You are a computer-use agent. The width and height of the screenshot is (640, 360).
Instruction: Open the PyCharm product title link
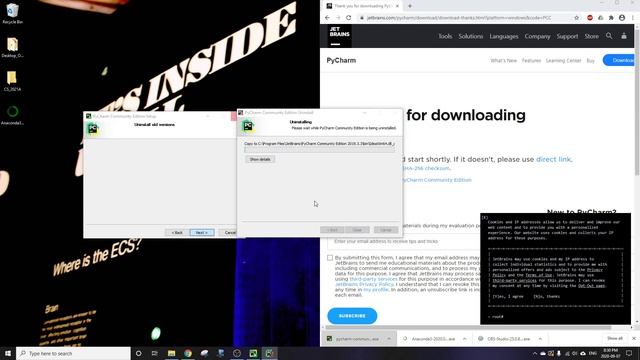[341, 60]
